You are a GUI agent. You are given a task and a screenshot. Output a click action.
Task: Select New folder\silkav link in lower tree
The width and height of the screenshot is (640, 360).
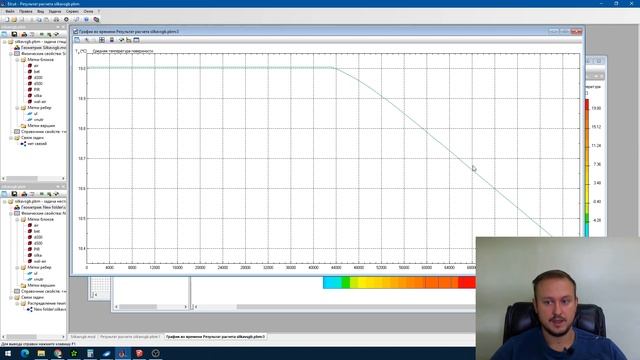click(49, 309)
